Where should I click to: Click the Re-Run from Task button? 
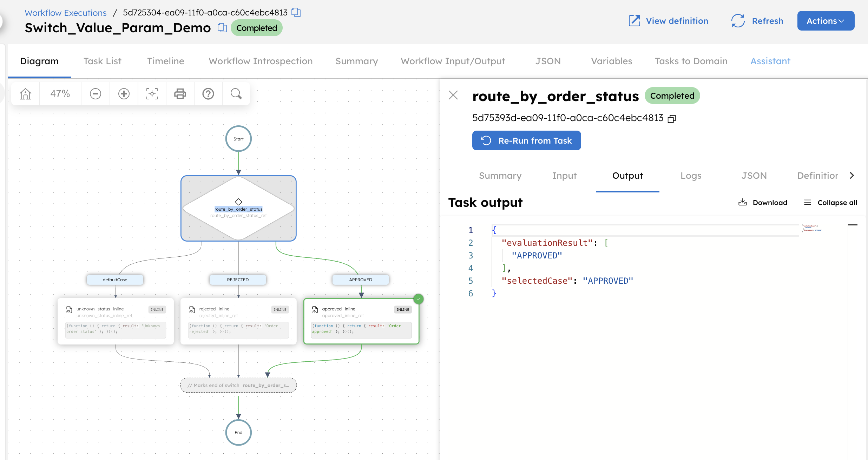tap(526, 140)
